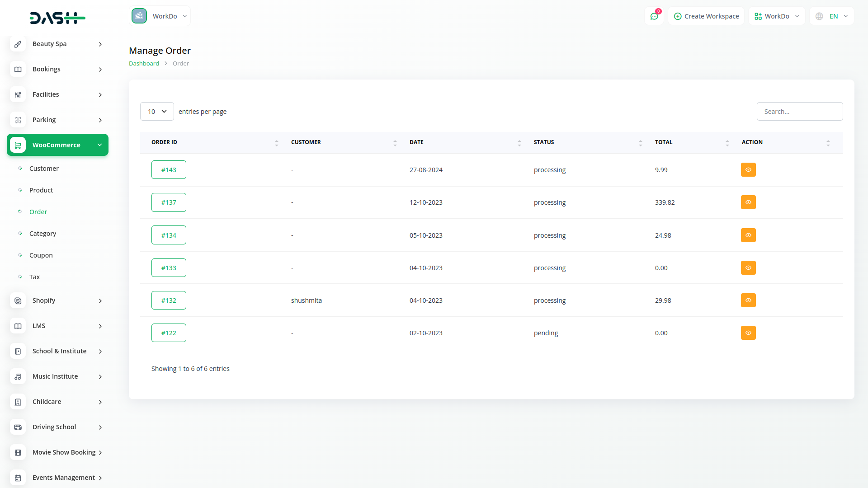Open entries per page dropdown
Screen dimensions: 868x488
(157, 112)
